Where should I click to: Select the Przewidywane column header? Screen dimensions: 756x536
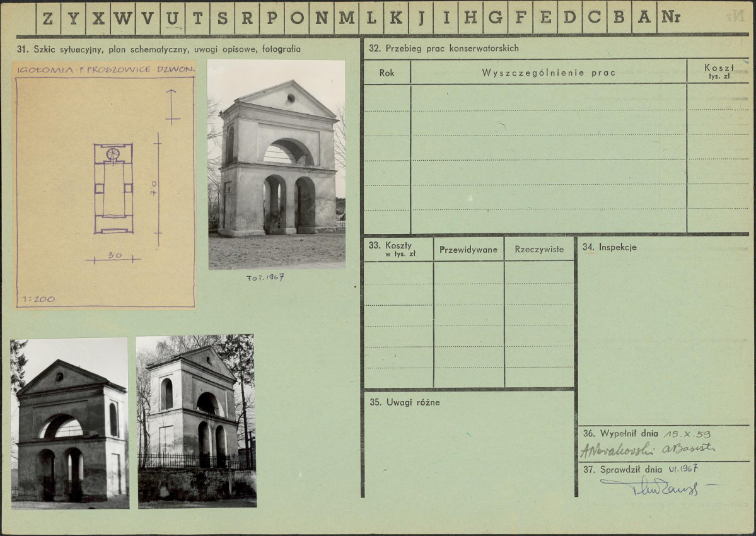(x=468, y=250)
